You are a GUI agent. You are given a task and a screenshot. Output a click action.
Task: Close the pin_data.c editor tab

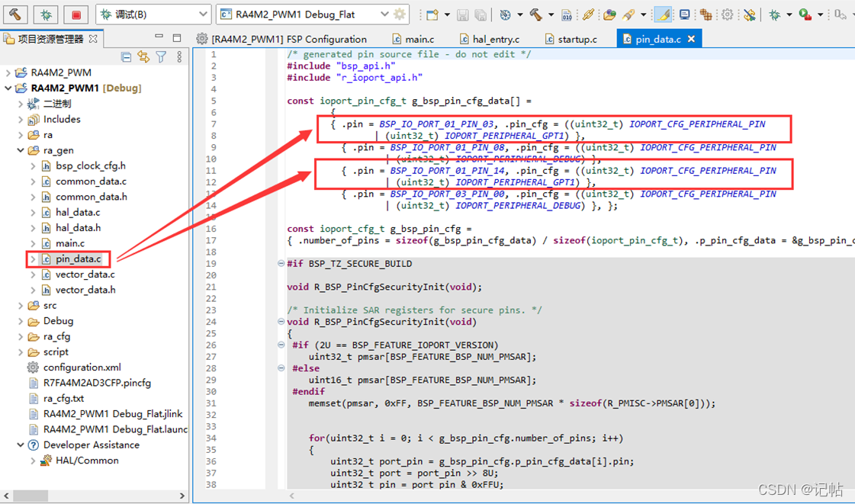[x=692, y=39]
